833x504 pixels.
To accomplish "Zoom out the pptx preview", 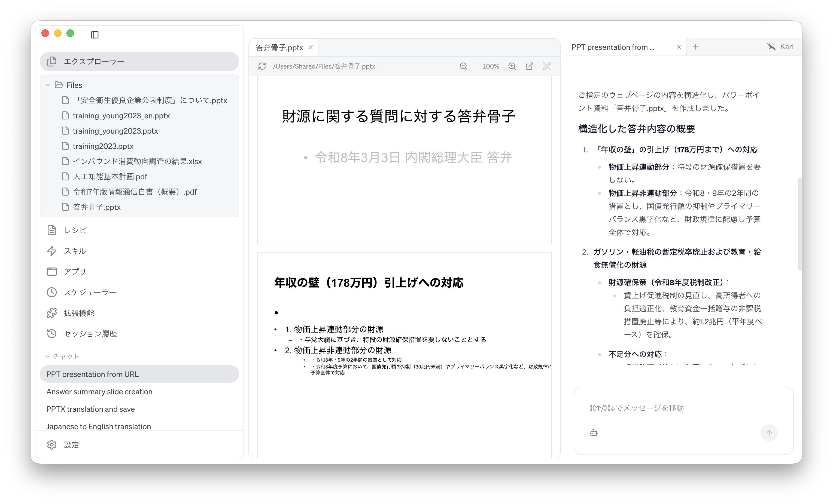I will pyautogui.click(x=464, y=66).
